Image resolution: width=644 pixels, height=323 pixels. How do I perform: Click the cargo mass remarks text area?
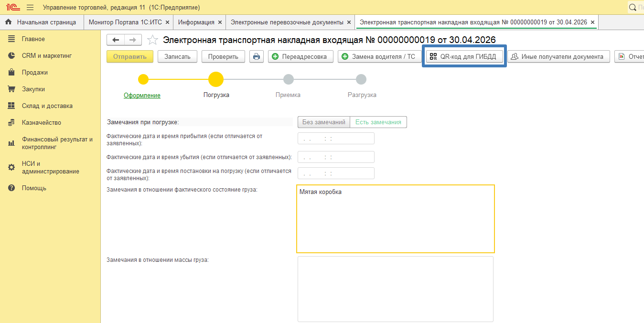395,289
